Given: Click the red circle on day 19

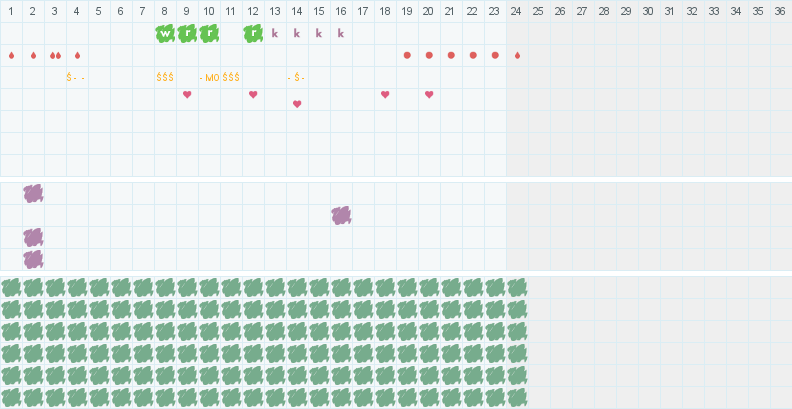Looking at the screenshot, I should coord(407,55).
